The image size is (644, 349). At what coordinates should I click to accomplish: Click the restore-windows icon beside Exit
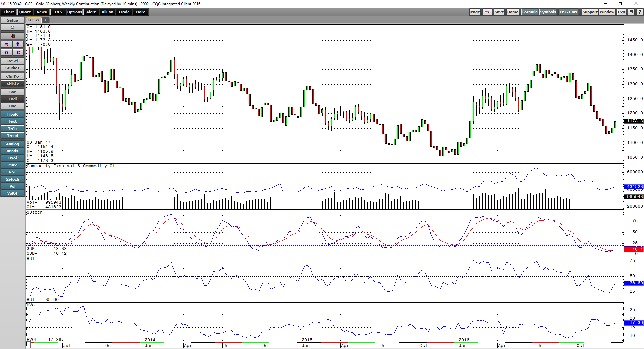click(x=631, y=12)
